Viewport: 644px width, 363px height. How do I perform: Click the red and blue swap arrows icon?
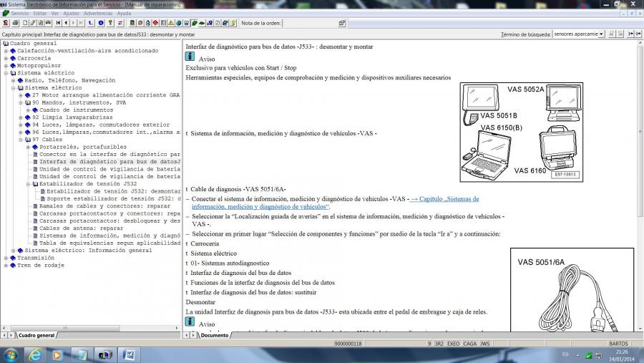pos(120,23)
